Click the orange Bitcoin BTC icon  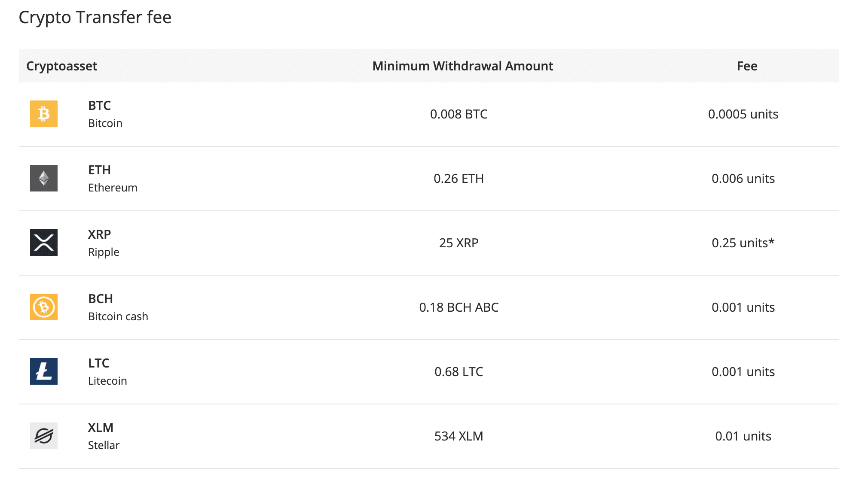44,114
